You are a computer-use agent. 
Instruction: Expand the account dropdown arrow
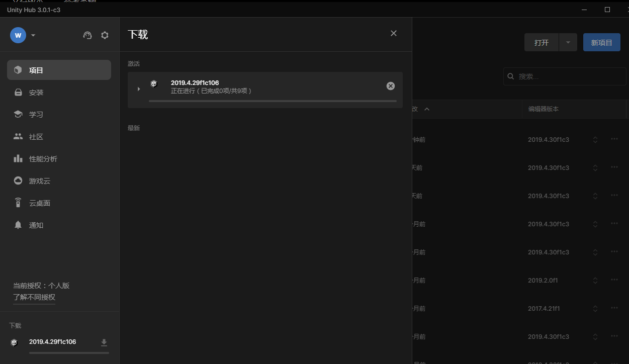click(x=33, y=35)
